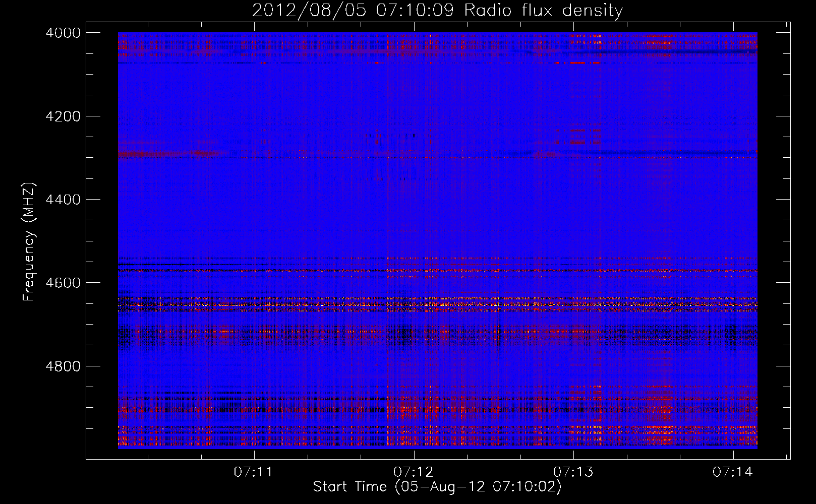Click the 'Frequency (MHZ)' axis title
The height and width of the screenshot is (504, 816).
tap(29, 242)
